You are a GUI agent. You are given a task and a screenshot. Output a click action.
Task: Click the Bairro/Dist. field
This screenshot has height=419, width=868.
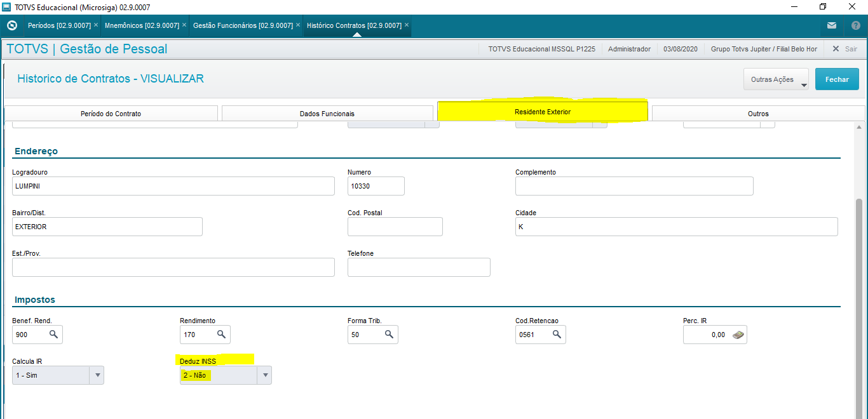point(107,227)
